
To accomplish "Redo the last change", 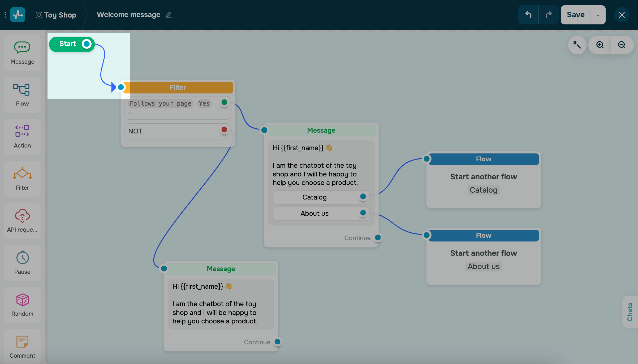I will pyautogui.click(x=549, y=15).
